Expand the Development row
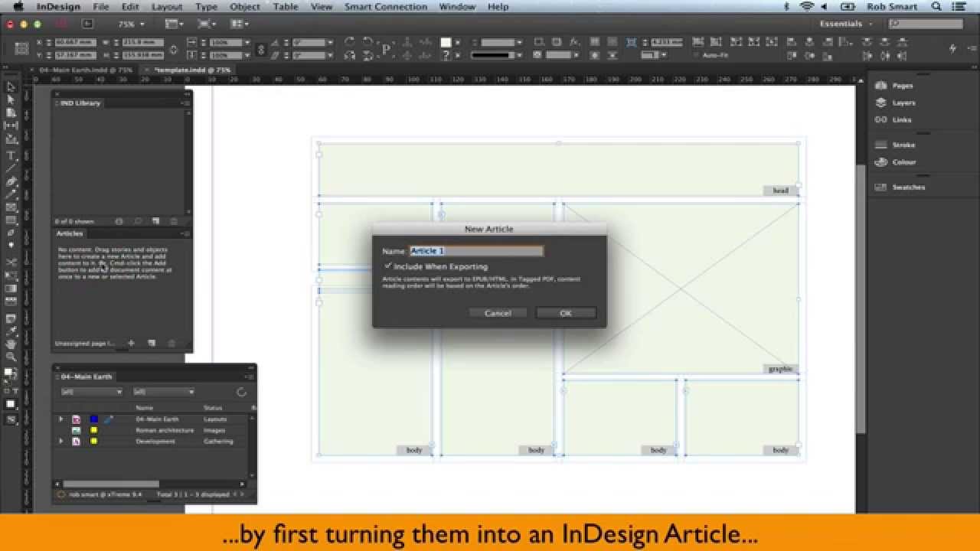Image resolution: width=980 pixels, height=551 pixels. click(x=61, y=441)
